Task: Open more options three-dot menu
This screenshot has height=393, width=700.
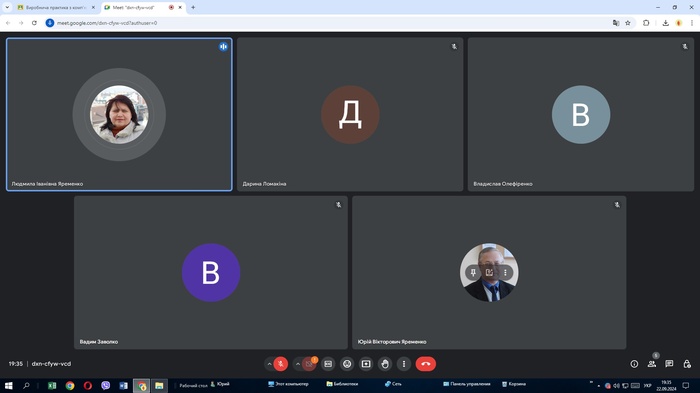Action: (x=404, y=364)
